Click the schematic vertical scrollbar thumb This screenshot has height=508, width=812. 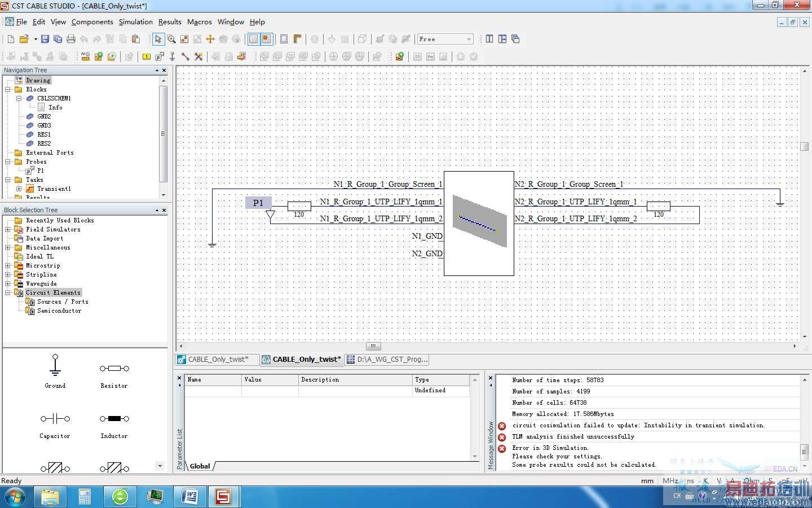click(805, 146)
